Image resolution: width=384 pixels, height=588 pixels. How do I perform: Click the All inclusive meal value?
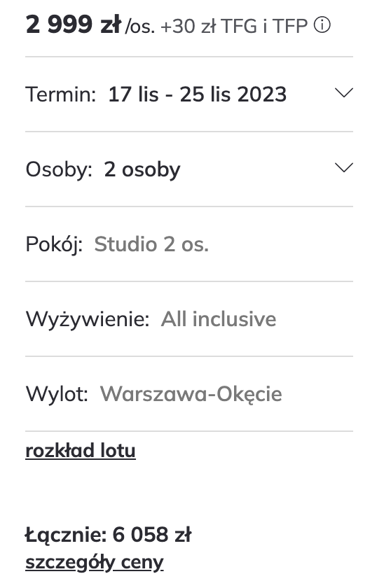point(219,319)
